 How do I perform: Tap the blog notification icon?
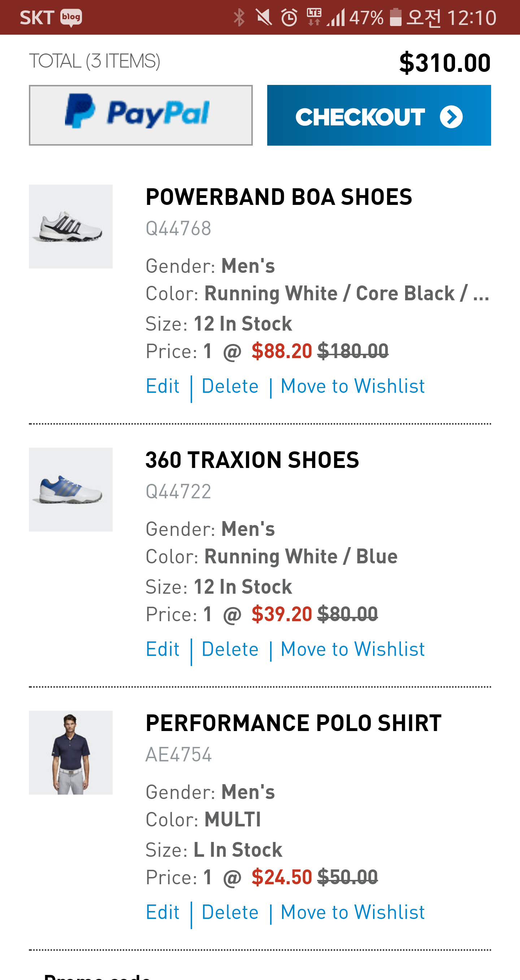click(x=71, y=17)
